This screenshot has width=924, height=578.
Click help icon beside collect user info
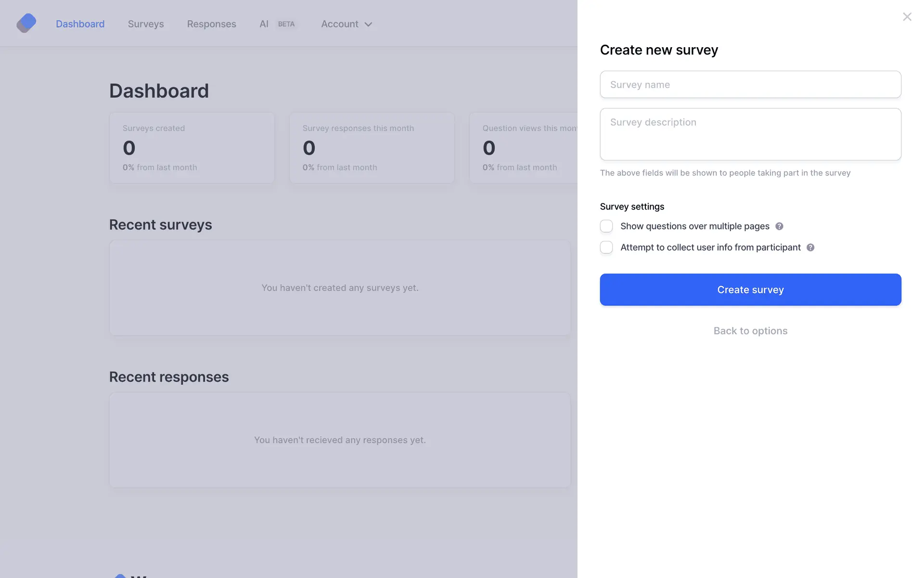[810, 248]
